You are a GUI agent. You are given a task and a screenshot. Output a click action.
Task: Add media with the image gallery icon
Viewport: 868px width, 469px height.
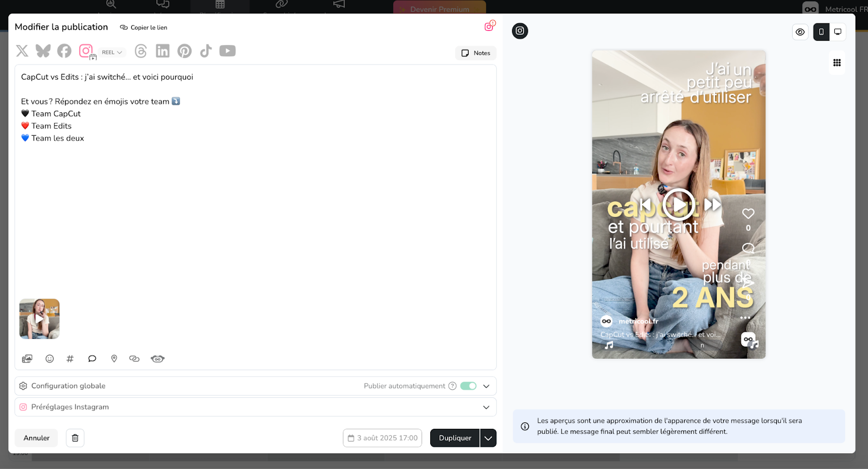tap(27, 359)
